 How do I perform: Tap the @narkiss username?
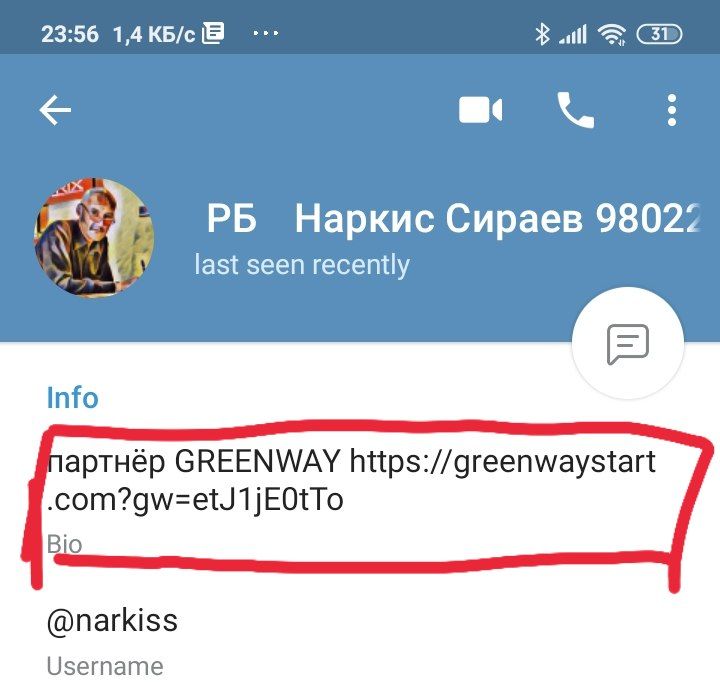(x=112, y=621)
